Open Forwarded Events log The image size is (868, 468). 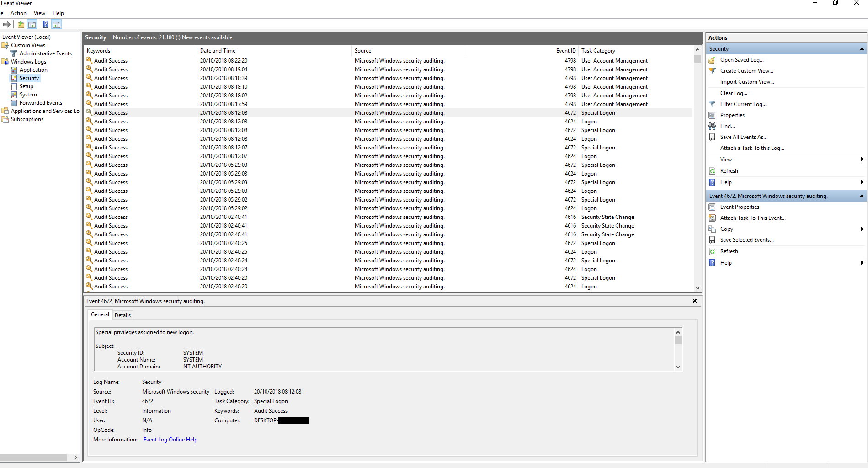point(41,103)
